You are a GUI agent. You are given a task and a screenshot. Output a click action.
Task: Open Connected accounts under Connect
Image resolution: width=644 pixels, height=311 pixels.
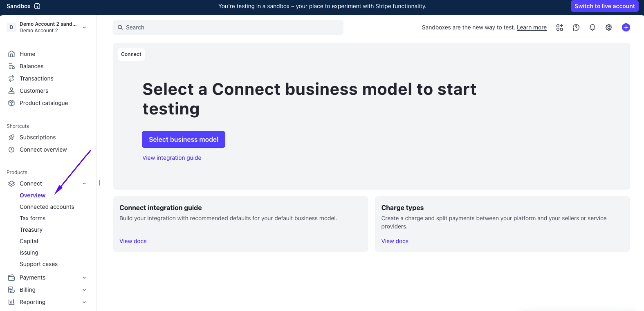[47, 207]
